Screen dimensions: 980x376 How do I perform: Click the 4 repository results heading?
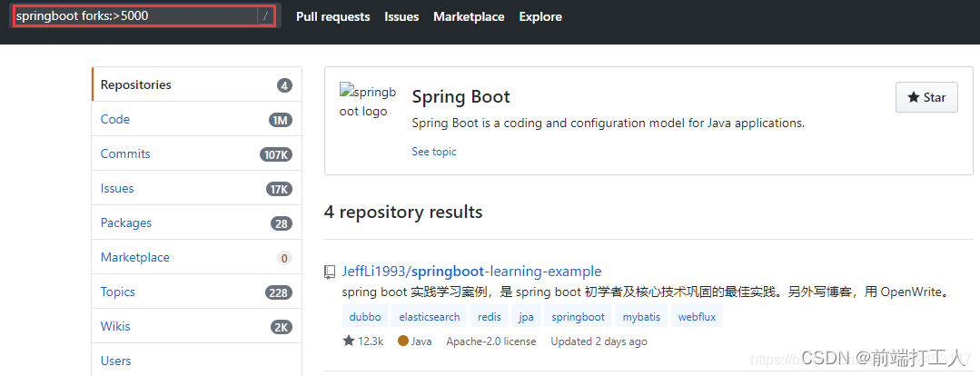[x=403, y=212]
